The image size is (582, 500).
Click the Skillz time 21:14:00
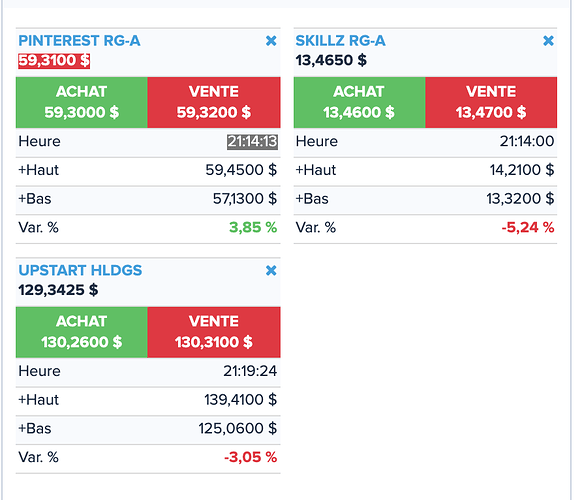tap(527, 141)
